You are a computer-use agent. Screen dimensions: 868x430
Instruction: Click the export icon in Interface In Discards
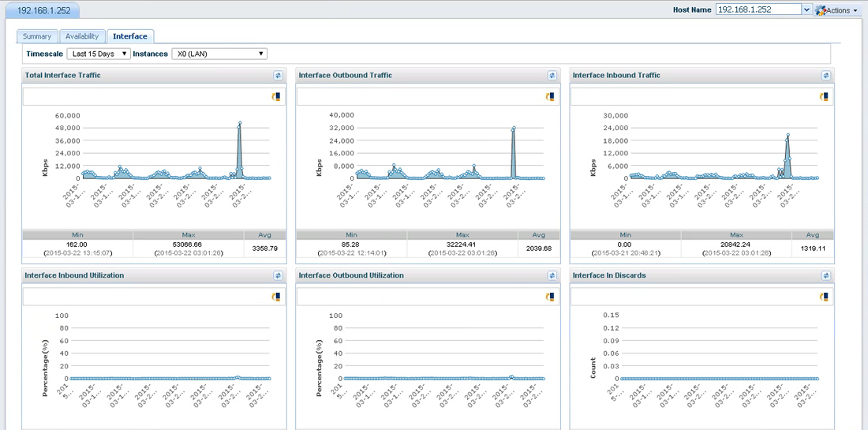coord(825,297)
